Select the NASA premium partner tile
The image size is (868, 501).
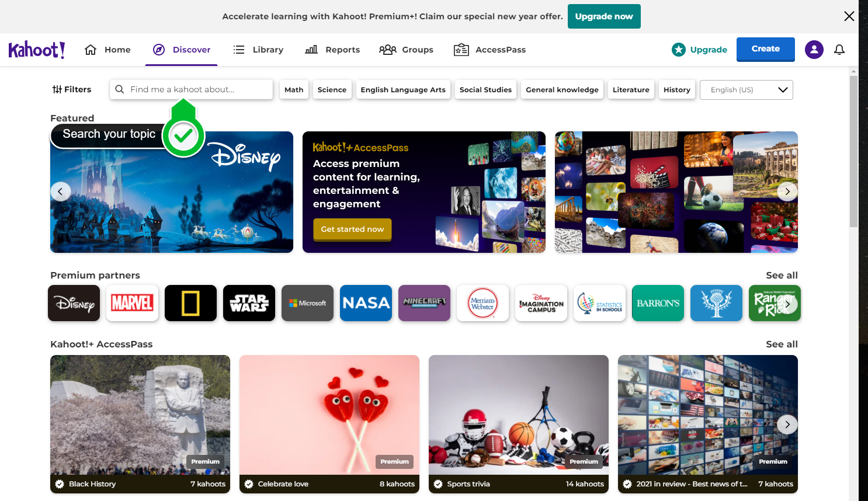pos(366,303)
